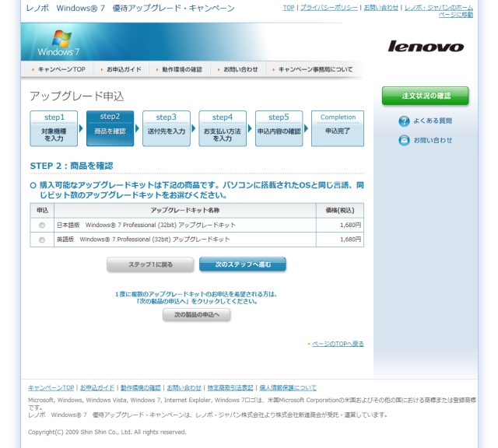
Task: Click the STEP 2：商品を確認 heading
Action: pyautogui.click(x=72, y=166)
